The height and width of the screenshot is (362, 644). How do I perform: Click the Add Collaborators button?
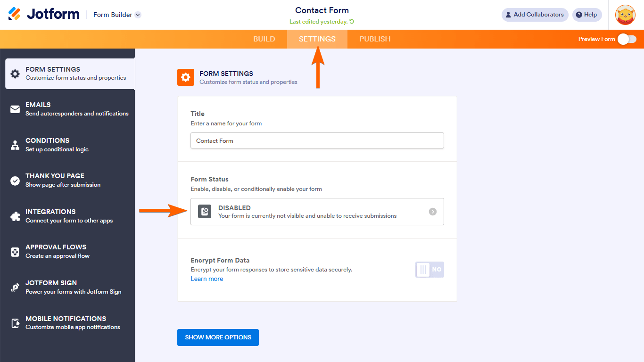point(535,15)
